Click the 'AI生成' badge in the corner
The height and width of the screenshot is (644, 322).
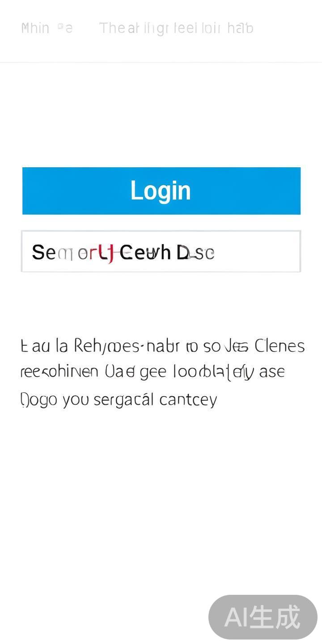tap(263, 617)
